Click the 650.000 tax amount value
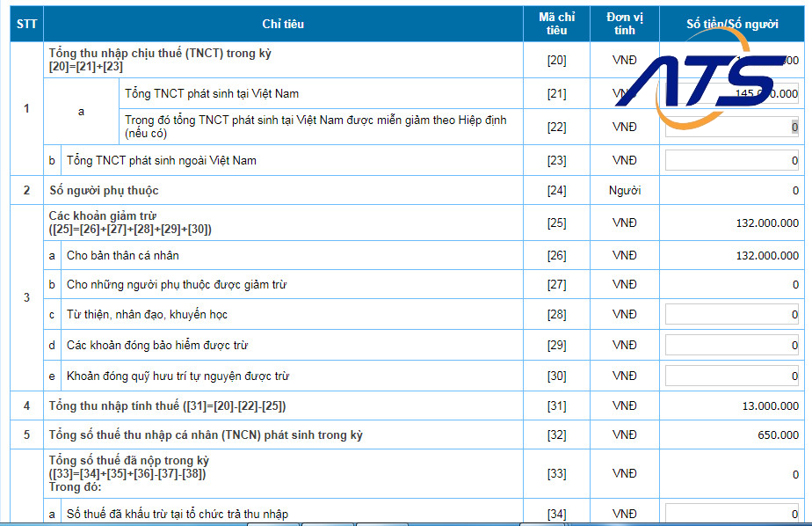The image size is (812, 526). [x=778, y=435]
